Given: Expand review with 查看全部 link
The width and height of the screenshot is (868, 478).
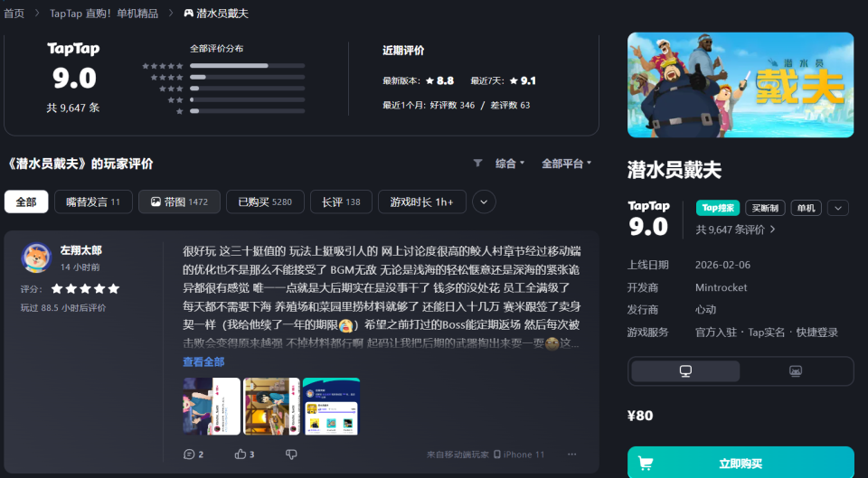Looking at the screenshot, I should (203, 361).
